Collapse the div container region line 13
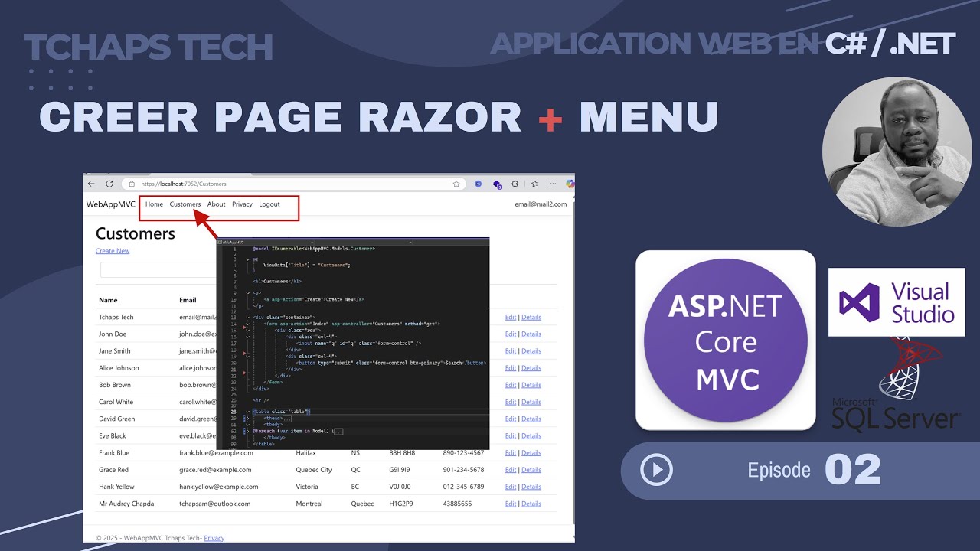This screenshot has height=551, width=980. tap(247, 317)
